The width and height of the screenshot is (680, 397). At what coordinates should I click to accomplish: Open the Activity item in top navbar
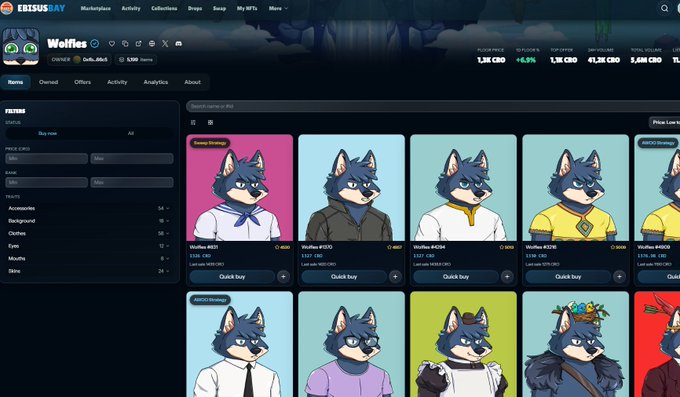[x=131, y=8]
